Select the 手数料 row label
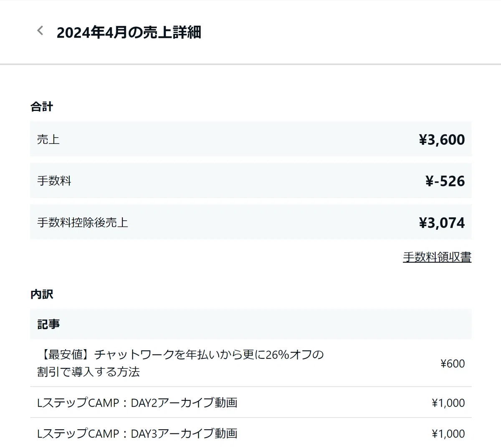The image size is (501, 448). 54,181
